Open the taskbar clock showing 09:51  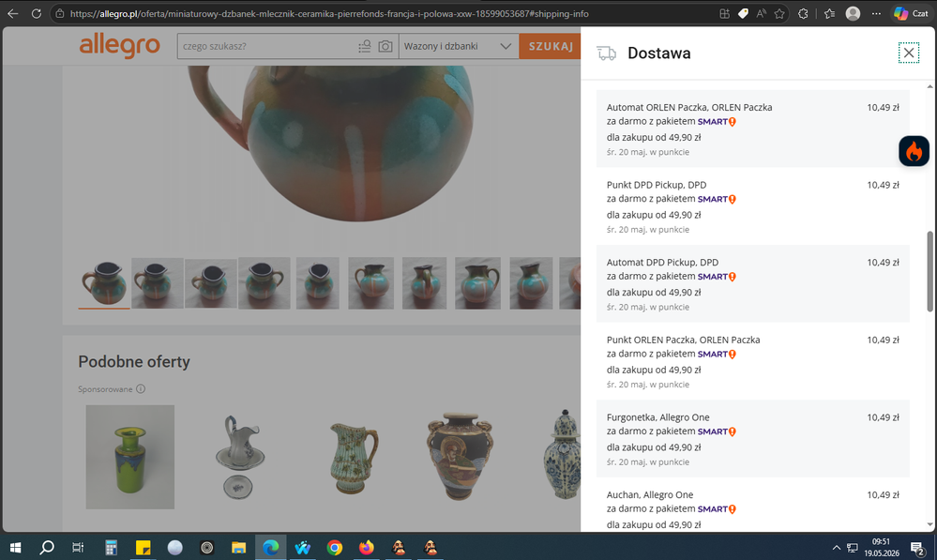882,548
